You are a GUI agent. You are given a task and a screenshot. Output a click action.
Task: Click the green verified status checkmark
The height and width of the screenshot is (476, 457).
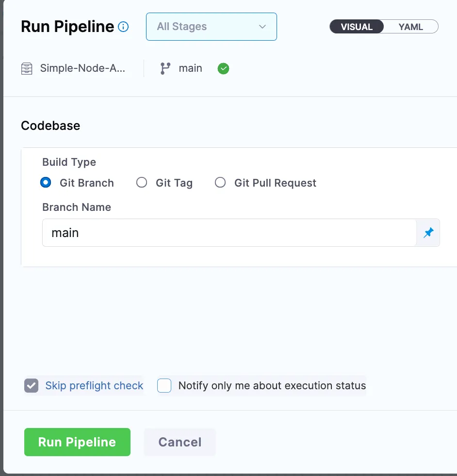click(223, 68)
